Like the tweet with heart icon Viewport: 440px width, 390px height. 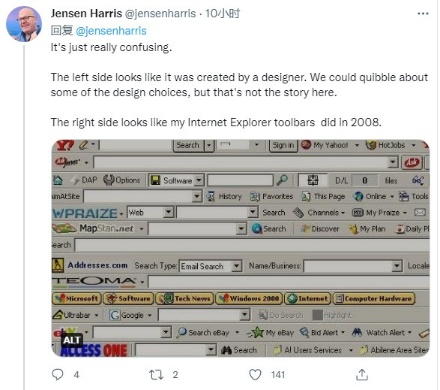point(255,375)
